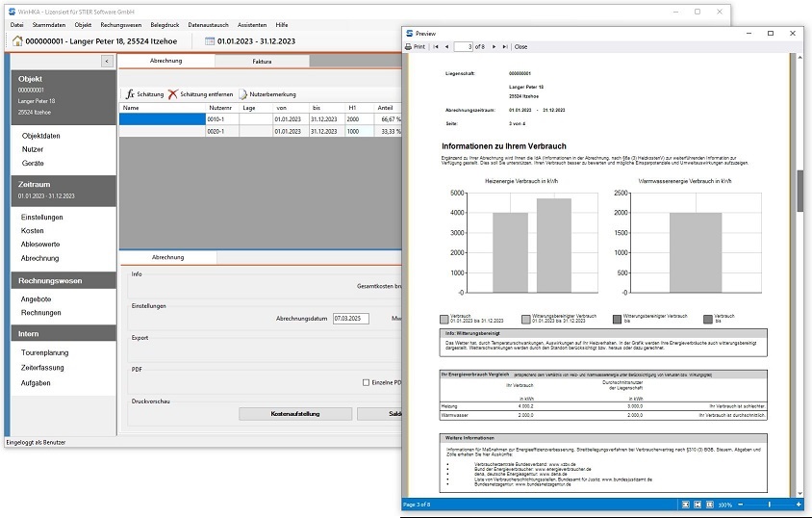Close the Preview via the Close toolbar button

[520, 46]
